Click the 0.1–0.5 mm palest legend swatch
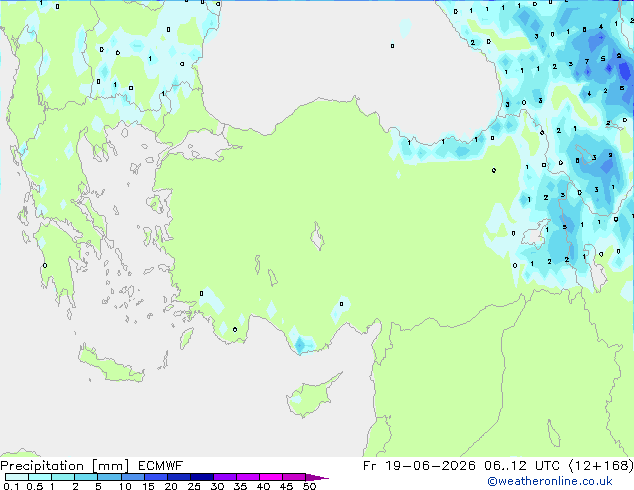Image resolution: width=634 pixels, height=490 pixels. [x=17, y=477]
